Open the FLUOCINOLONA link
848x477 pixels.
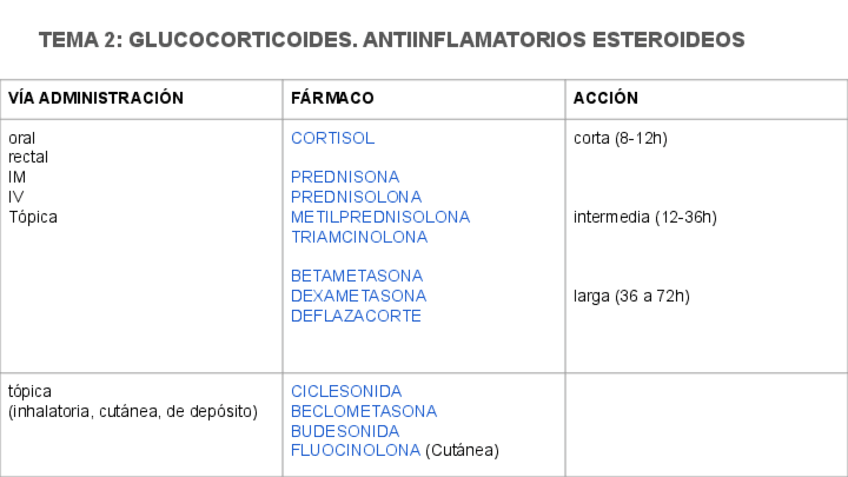(355, 451)
